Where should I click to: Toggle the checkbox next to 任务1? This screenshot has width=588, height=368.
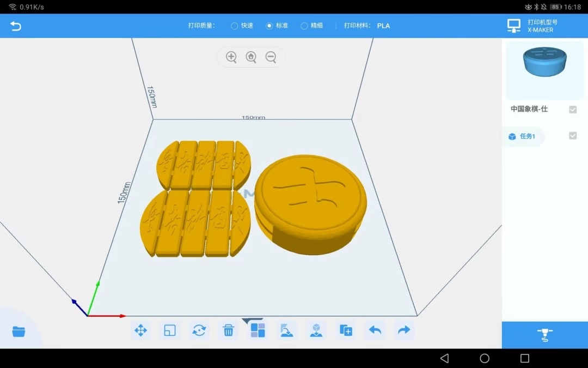click(572, 136)
